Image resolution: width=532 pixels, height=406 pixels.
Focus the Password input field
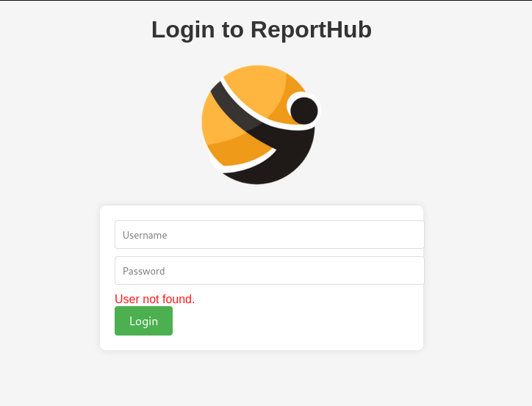[x=270, y=270]
